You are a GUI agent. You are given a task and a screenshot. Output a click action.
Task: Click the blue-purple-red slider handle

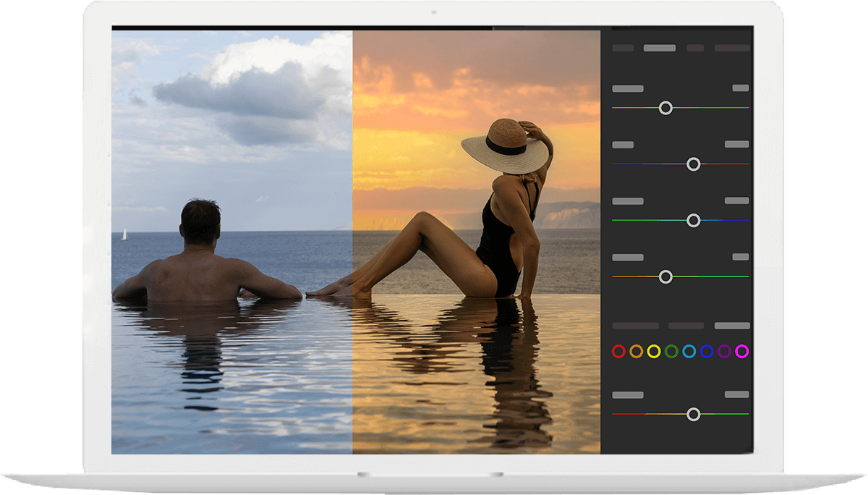click(693, 164)
